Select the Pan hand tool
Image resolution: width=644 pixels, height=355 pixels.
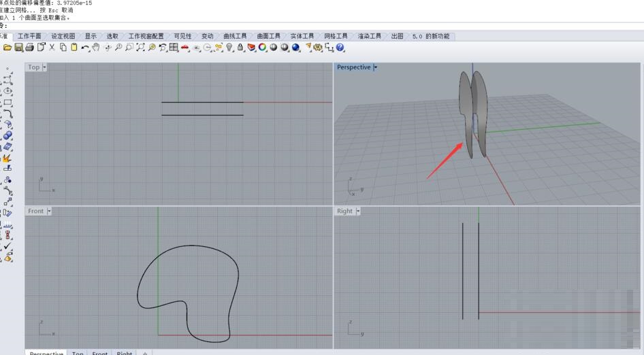click(96, 48)
